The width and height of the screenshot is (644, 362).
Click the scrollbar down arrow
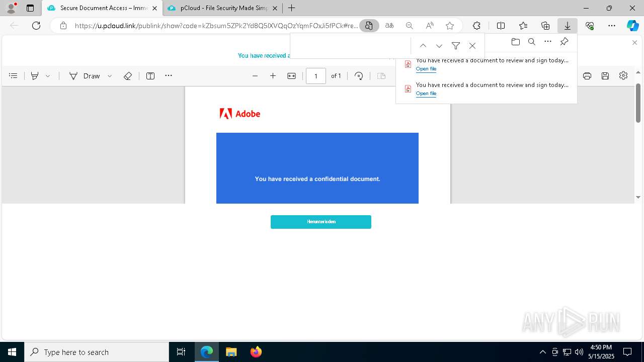click(638, 198)
